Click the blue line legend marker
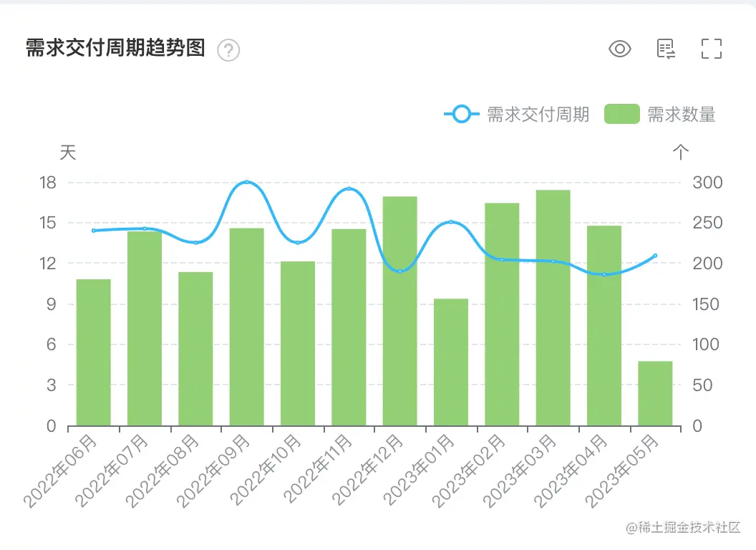 tap(462, 115)
